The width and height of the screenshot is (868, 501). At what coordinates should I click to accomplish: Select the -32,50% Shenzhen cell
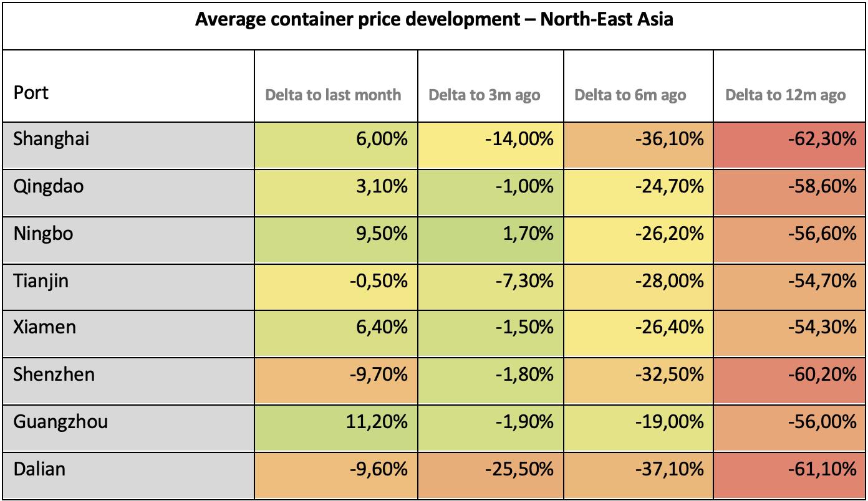669,375
